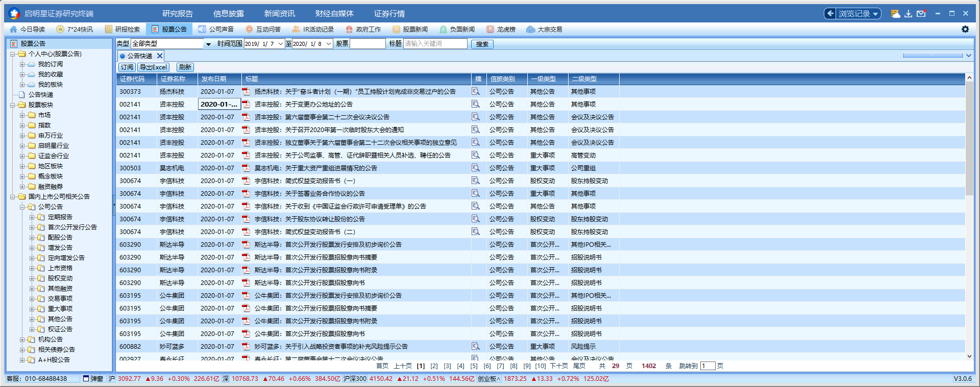Click the 标题 keyword input field

[435, 44]
